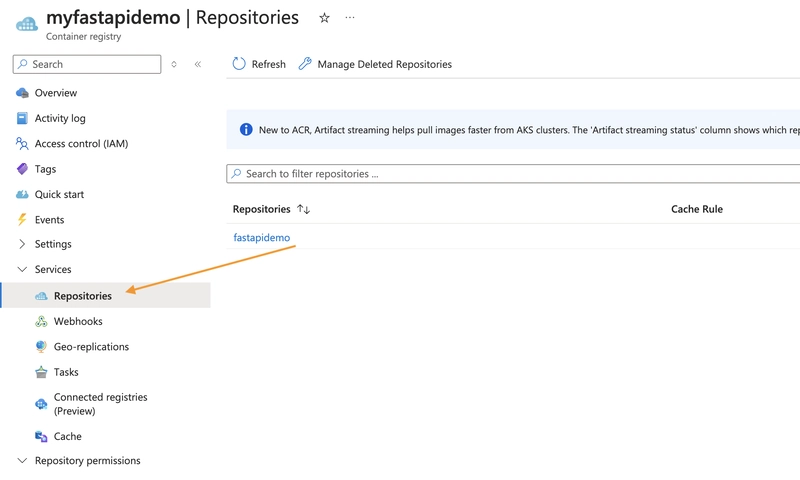Open the fastapidemo repository link

pyautogui.click(x=262, y=238)
